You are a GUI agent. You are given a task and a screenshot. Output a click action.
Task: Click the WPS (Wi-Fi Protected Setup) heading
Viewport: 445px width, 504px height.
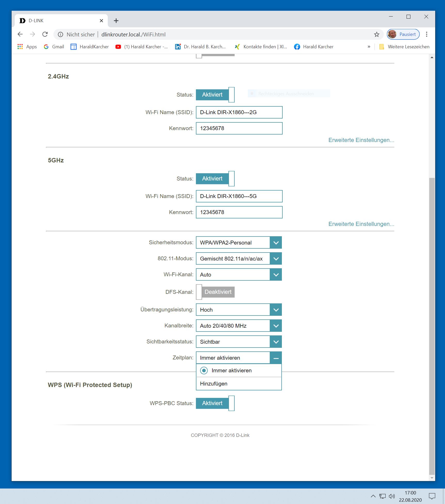click(x=90, y=385)
